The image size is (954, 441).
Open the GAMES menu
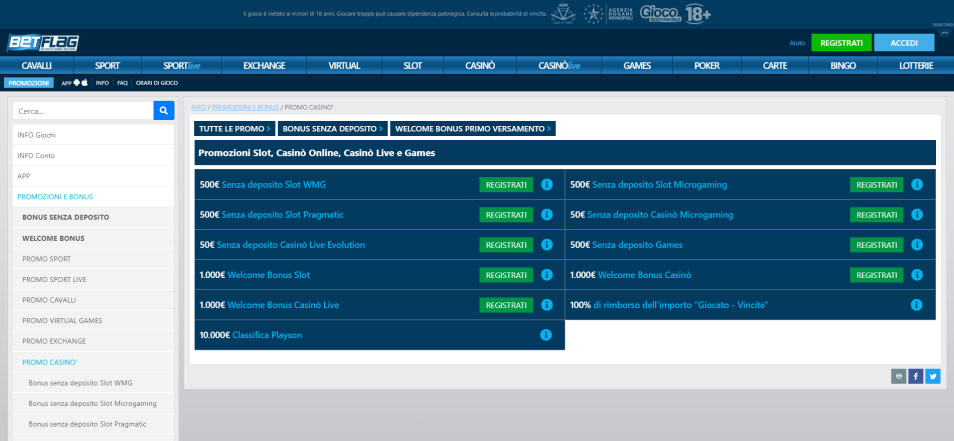point(637,66)
